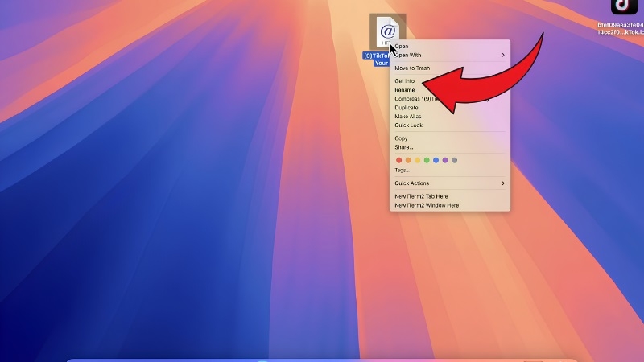Click the HTML file icon on desktop
Viewport: 644px width, 362px height.
tap(387, 31)
